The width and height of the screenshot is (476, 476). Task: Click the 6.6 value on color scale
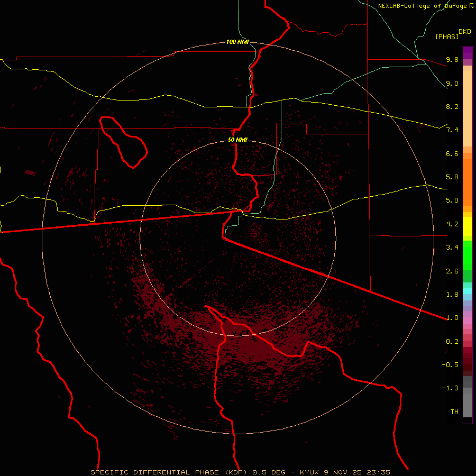[452, 153]
